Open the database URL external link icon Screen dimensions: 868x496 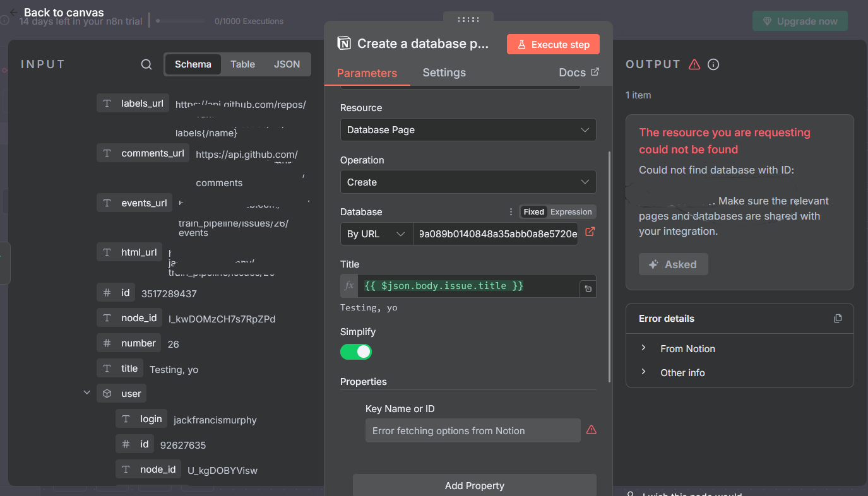(590, 232)
